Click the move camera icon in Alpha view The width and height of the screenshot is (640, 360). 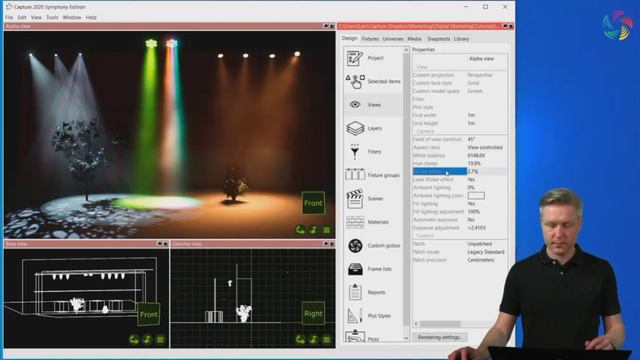[x=313, y=230]
